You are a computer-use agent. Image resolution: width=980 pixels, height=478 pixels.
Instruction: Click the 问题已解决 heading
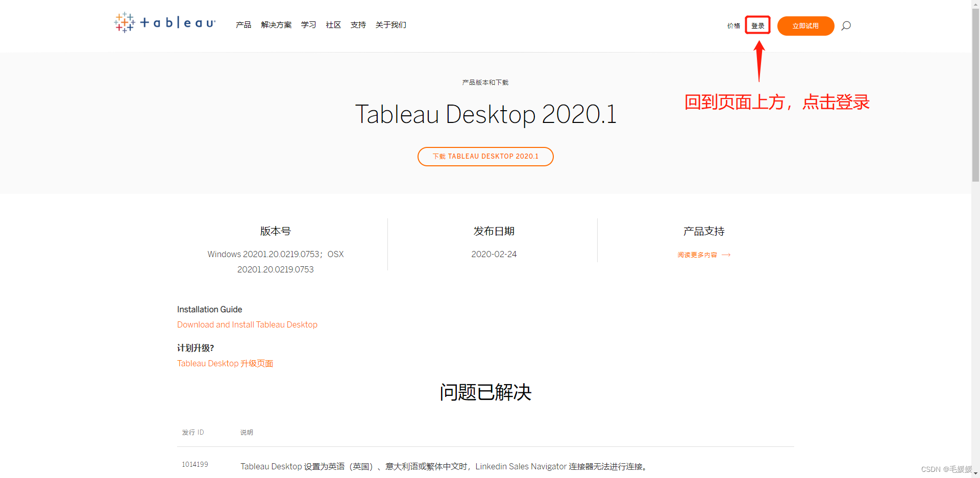[485, 392]
